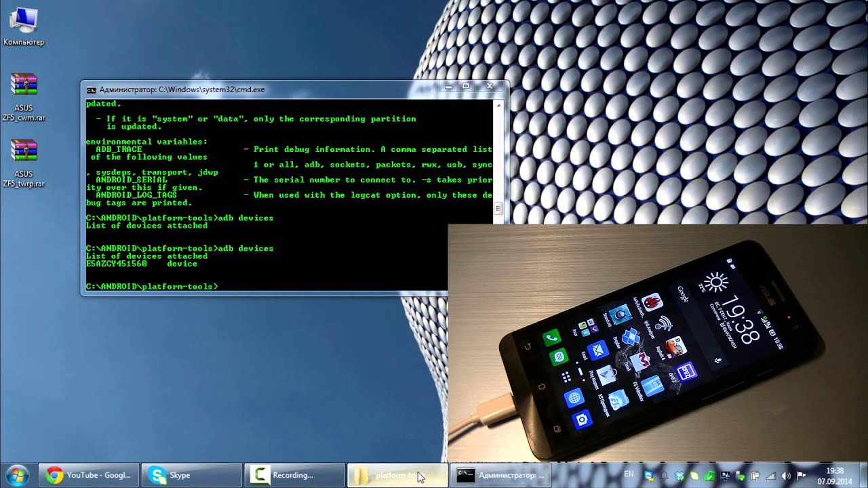The image size is (868, 488).
Task: Click the monitor display tray icon
Action: 726,476
